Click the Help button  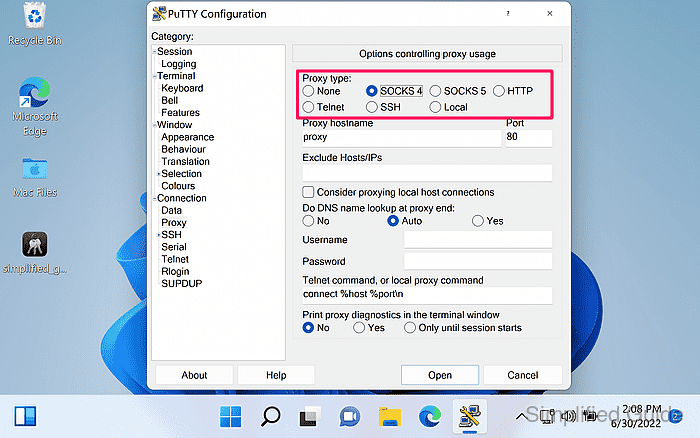tap(276, 375)
